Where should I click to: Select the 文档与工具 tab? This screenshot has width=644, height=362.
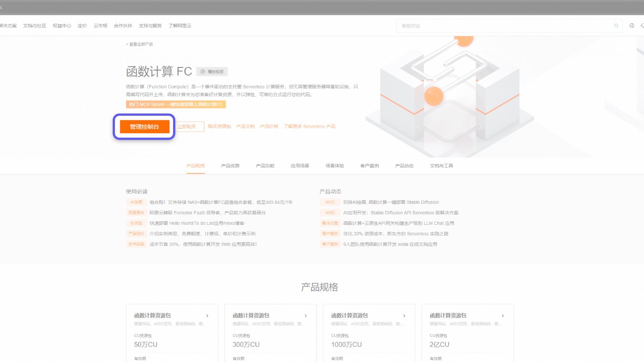coord(441,166)
